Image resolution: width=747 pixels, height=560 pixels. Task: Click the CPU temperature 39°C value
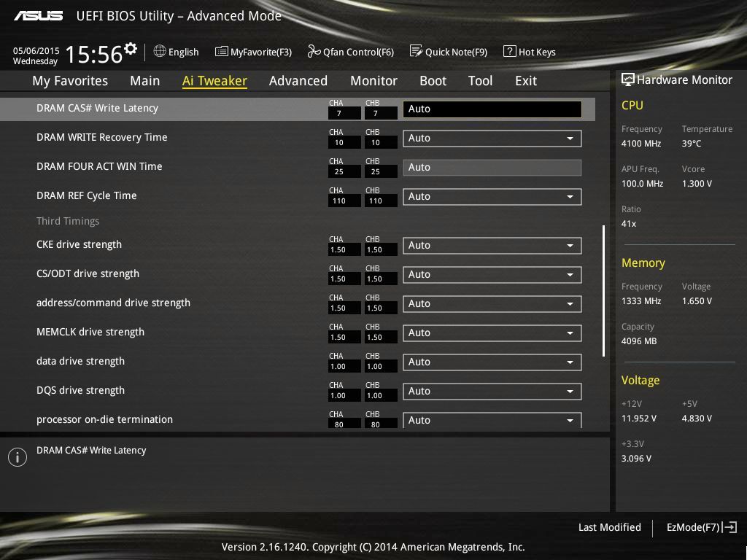coord(692,144)
